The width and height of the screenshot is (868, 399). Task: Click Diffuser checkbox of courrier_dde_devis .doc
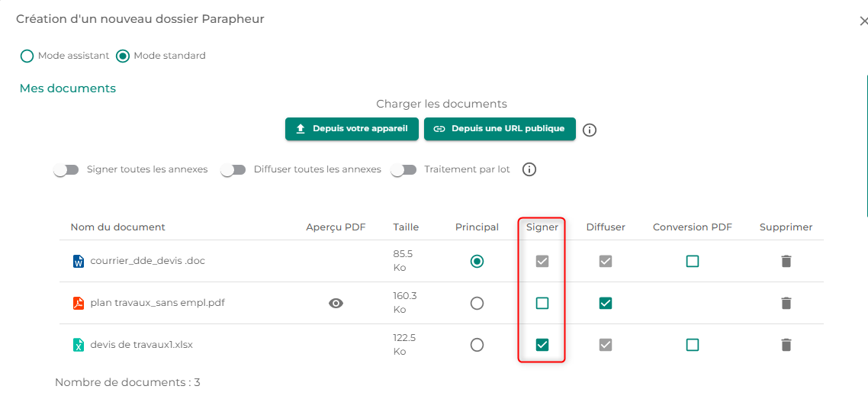pos(606,261)
